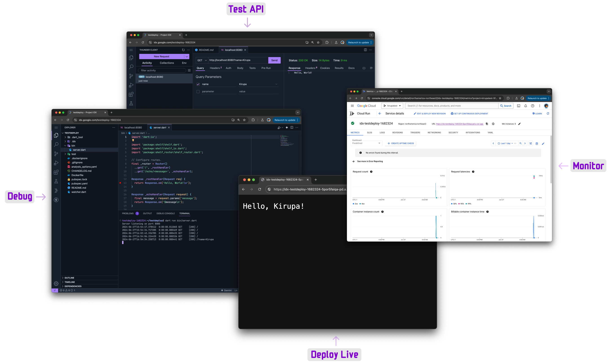Open the Search icon in Thunder Client window's activity bar
This screenshot has width=614, height=364.
pos(131,67)
